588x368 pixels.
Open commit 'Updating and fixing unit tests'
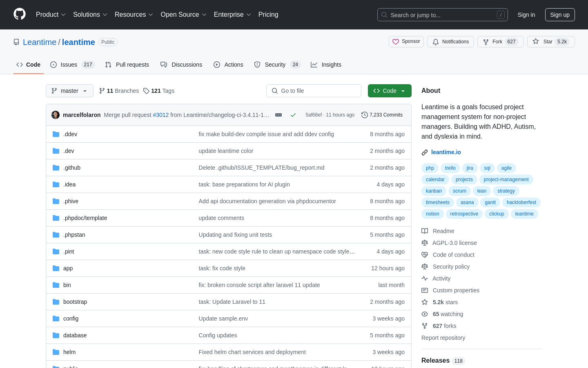235,235
